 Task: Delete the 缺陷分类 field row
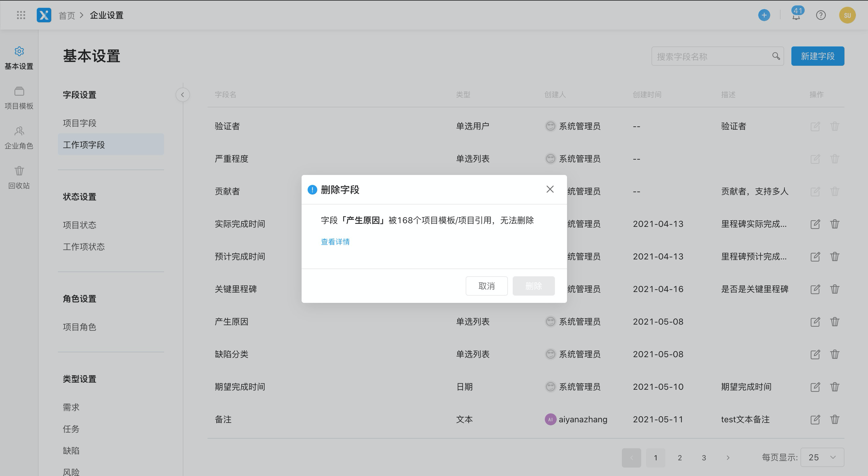tap(835, 354)
